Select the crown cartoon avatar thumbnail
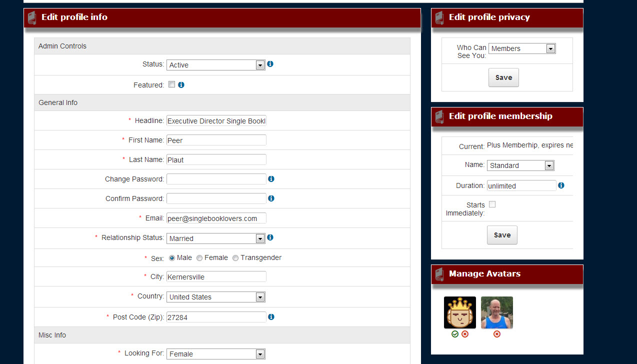 coord(460,312)
